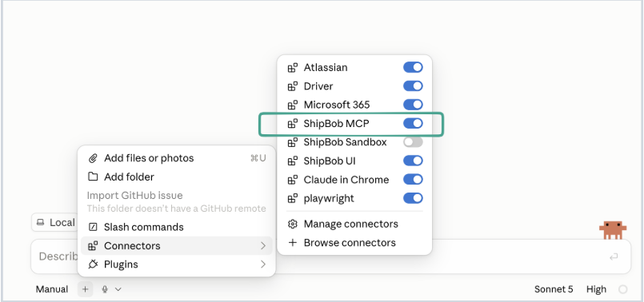Turn off the ShipBob MCP switch

tap(413, 124)
